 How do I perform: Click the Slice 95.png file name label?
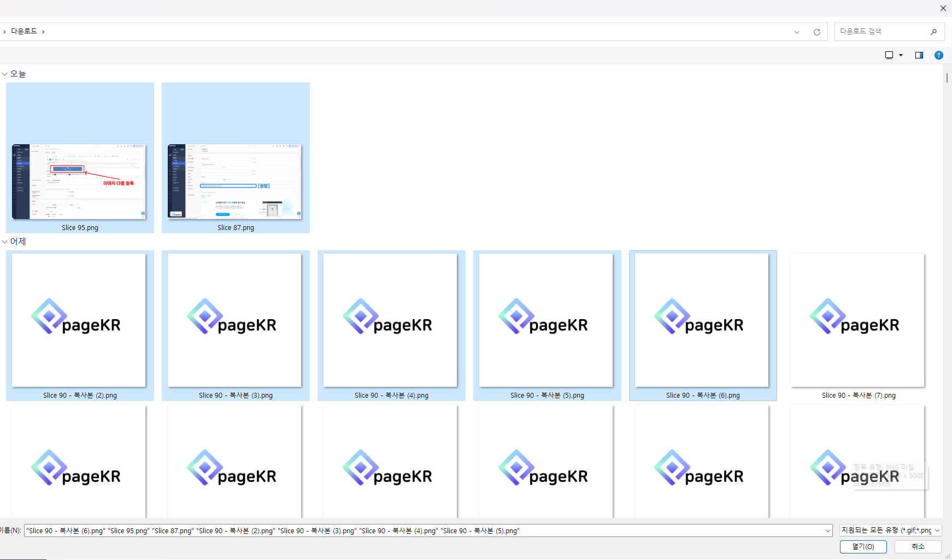(x=80, y=228)
